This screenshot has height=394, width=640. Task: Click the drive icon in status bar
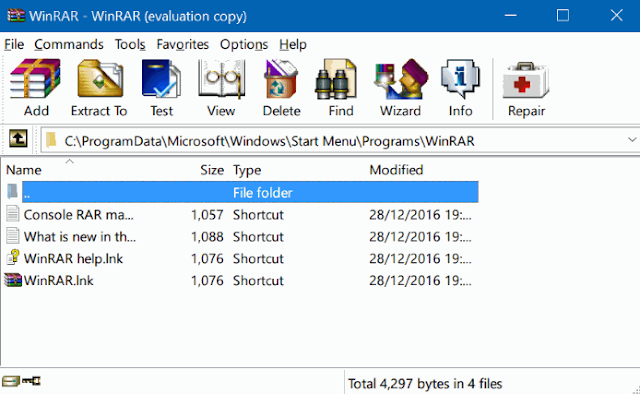(10, 381)
